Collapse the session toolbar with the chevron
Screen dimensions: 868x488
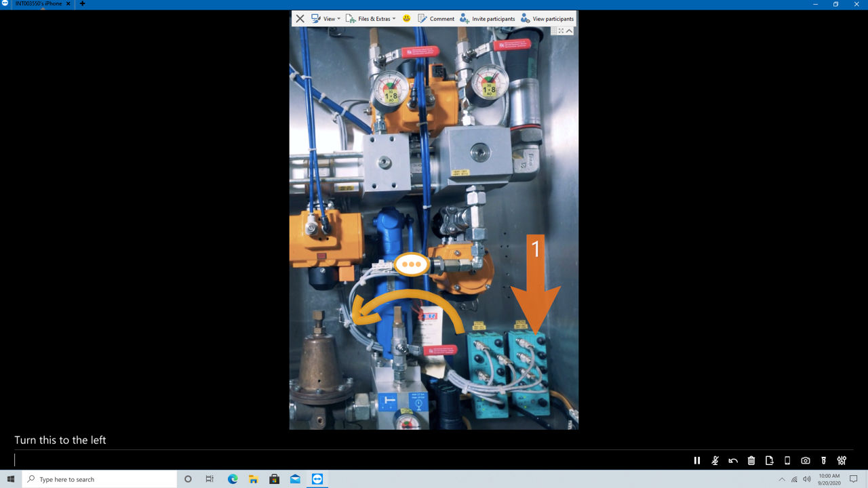click(x=570, y=30)
